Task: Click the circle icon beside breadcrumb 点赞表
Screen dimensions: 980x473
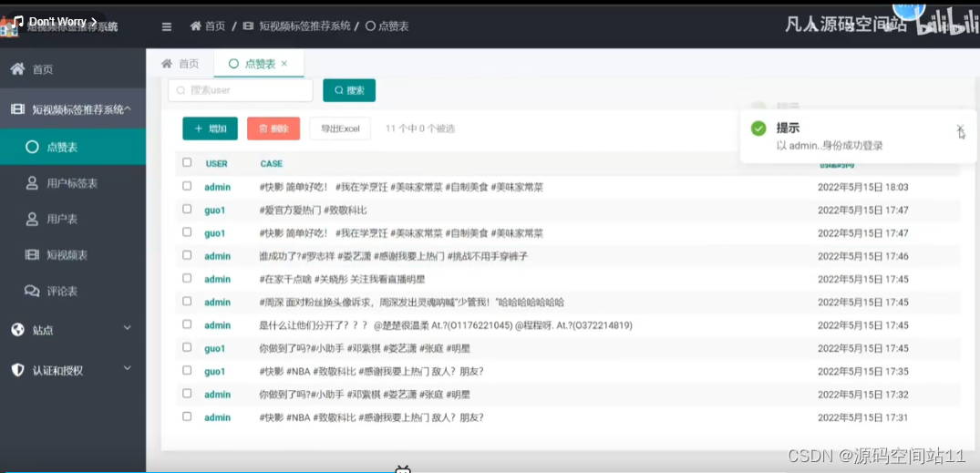Action: click(370, 26)
